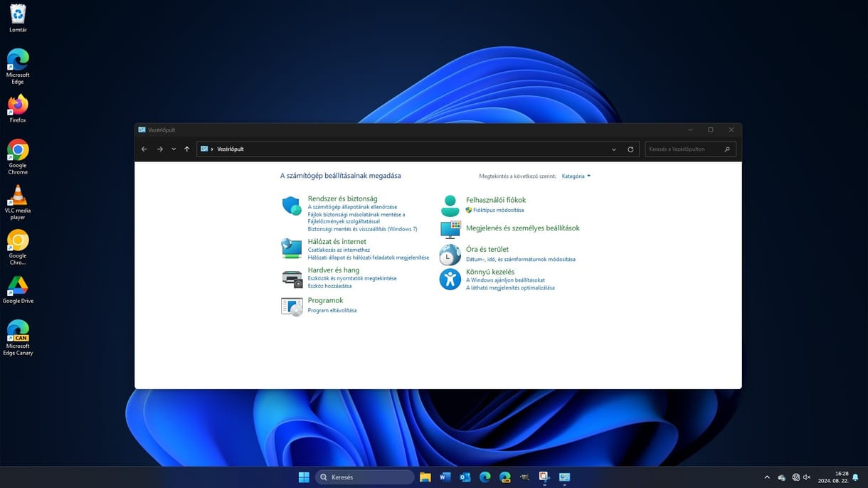Screen dimensions: 868x488
Task: Open A számítógép állapotának ellenőrzése
Action: click(352, 207)
